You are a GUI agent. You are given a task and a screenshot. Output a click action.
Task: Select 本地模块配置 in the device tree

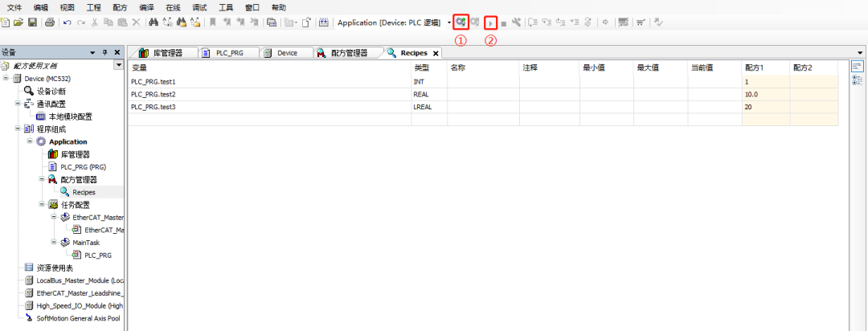70,116
